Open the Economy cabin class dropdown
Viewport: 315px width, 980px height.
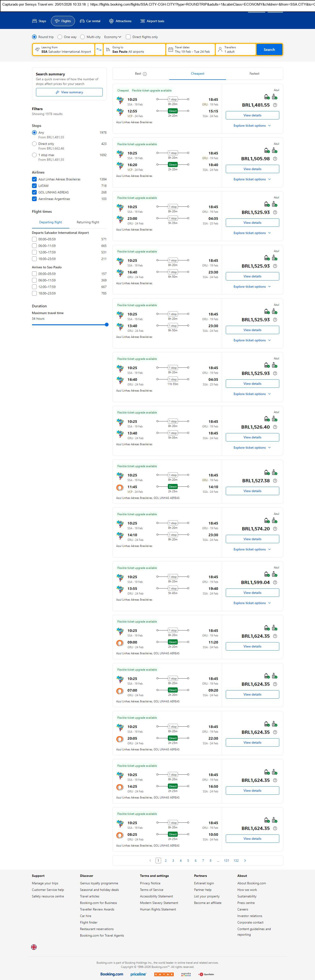[113, 37]
